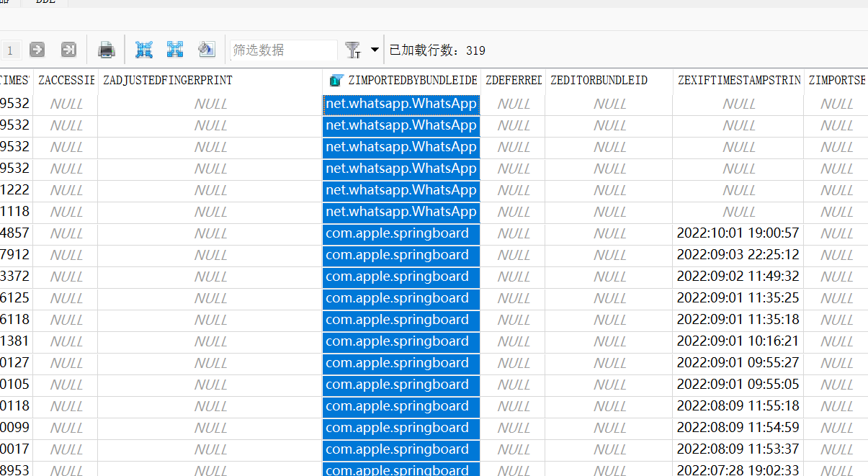The image size is (868, 476).
Task: Select timestamp cell 2022:09:01 09:55:27
Action: pos(738,363)
